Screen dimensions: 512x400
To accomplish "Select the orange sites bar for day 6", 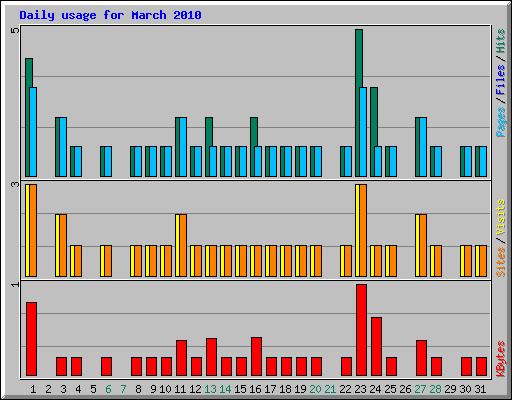I will point(108,261).
